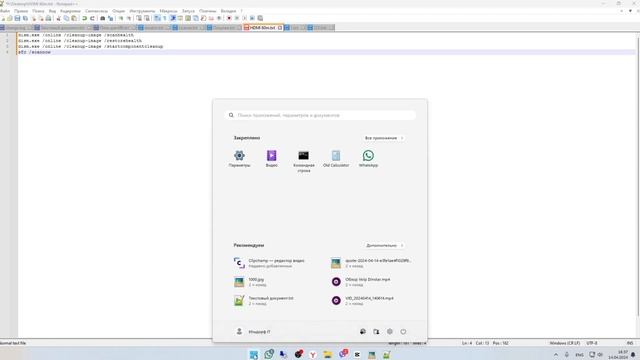Click the line ending with /restorehealth
Image resolution: width=640 pixels, height=360 pixels.
pyautogui.click(x=80, y=41)
